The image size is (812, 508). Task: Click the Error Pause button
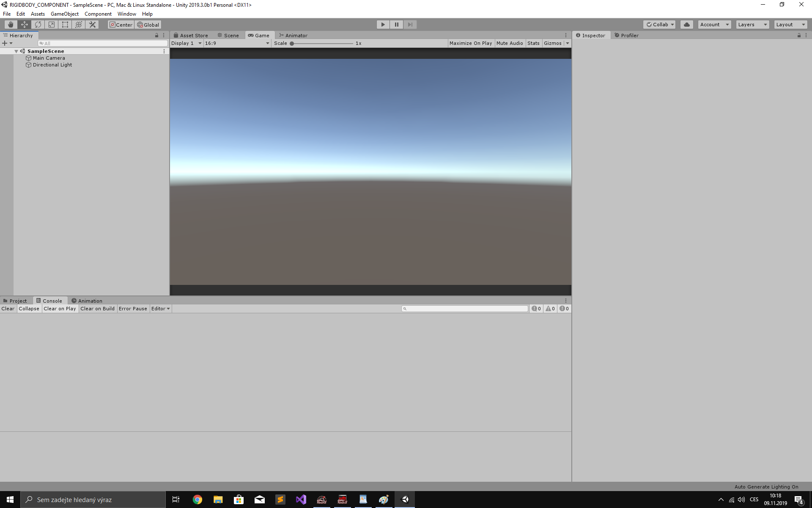132,309
